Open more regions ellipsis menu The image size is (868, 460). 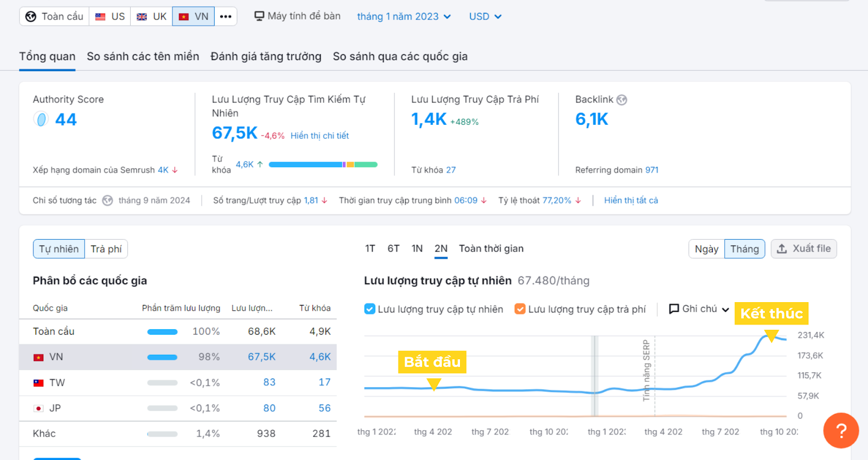tap(226, 16)
